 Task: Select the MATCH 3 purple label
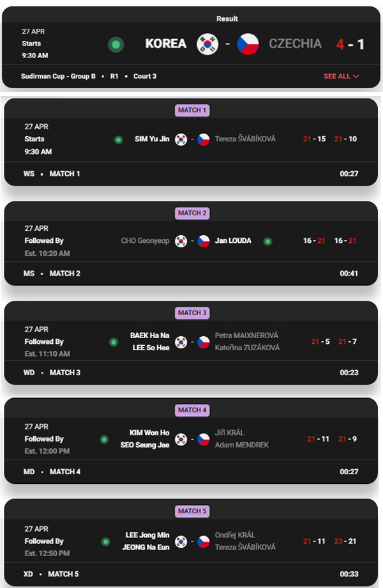[x=192, y=313]
